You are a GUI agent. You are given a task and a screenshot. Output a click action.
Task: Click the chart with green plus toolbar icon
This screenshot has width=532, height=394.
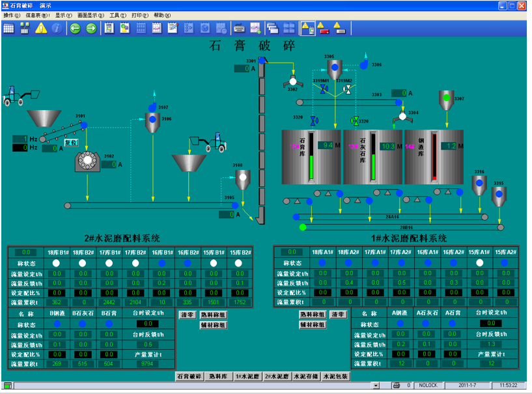tap(255, 29)
